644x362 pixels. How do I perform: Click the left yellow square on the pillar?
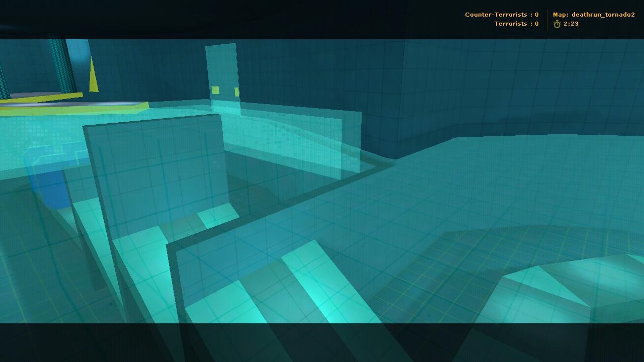click(x=215, y=90)
